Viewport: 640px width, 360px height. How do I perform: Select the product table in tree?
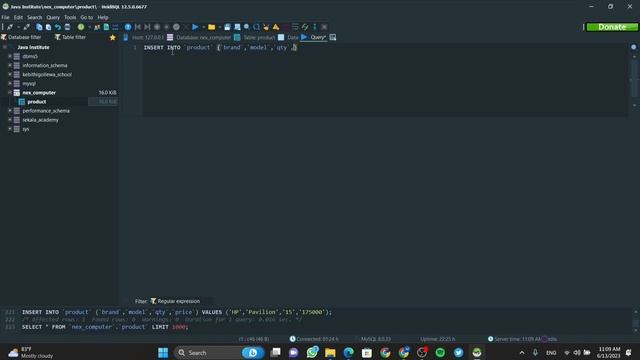coord(37,102)
